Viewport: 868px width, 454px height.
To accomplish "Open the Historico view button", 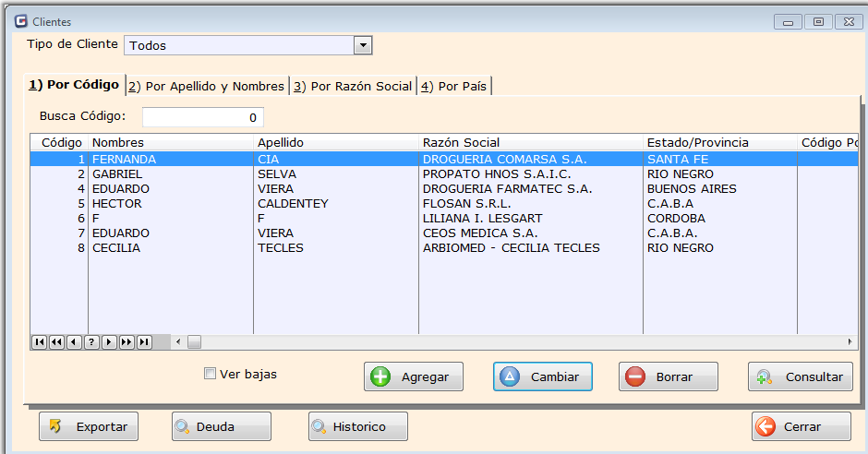I will click(357, 426).
